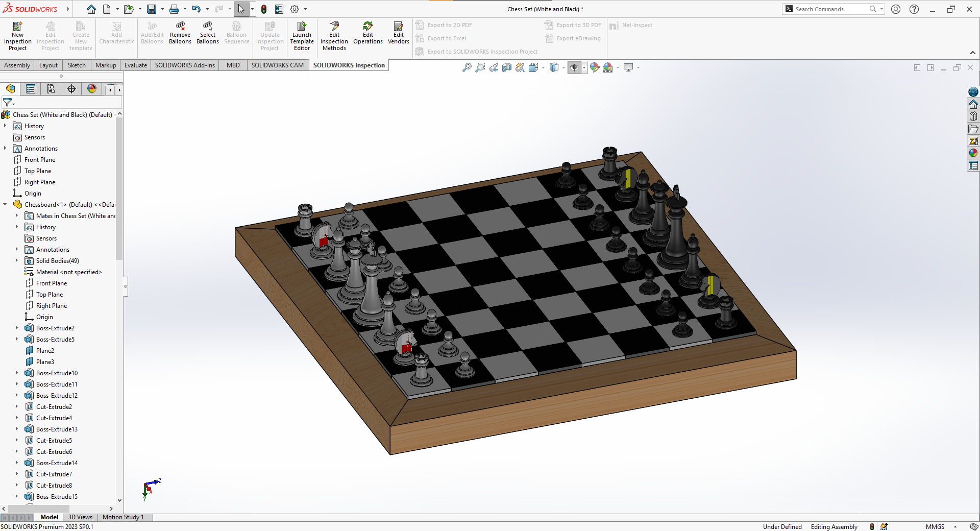Open the Options gear icon
This screenshot has width=980, height=531.
pos(295,9)
